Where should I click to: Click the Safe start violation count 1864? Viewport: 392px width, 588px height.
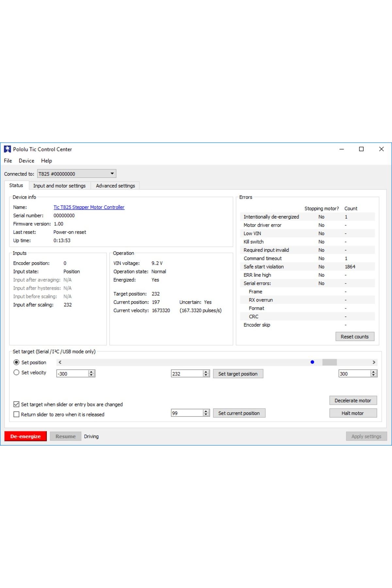pos(350,267)
